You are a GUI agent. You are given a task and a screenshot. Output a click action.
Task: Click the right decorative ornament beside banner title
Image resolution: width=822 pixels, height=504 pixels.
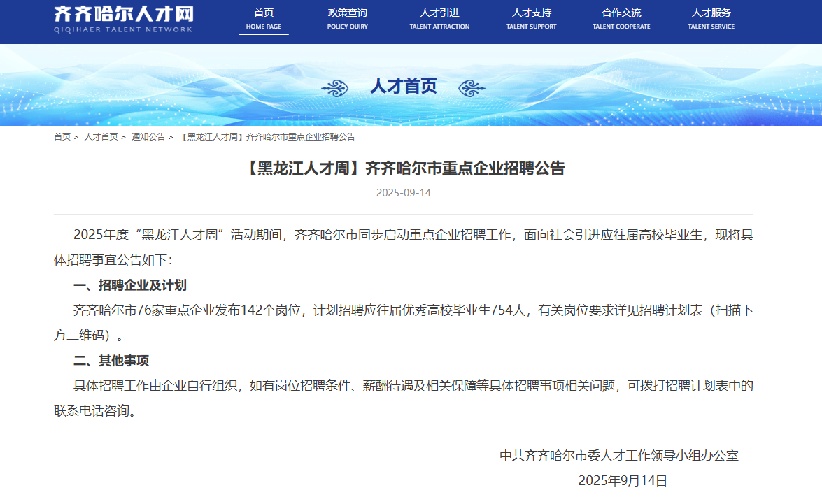coord(472,87)
